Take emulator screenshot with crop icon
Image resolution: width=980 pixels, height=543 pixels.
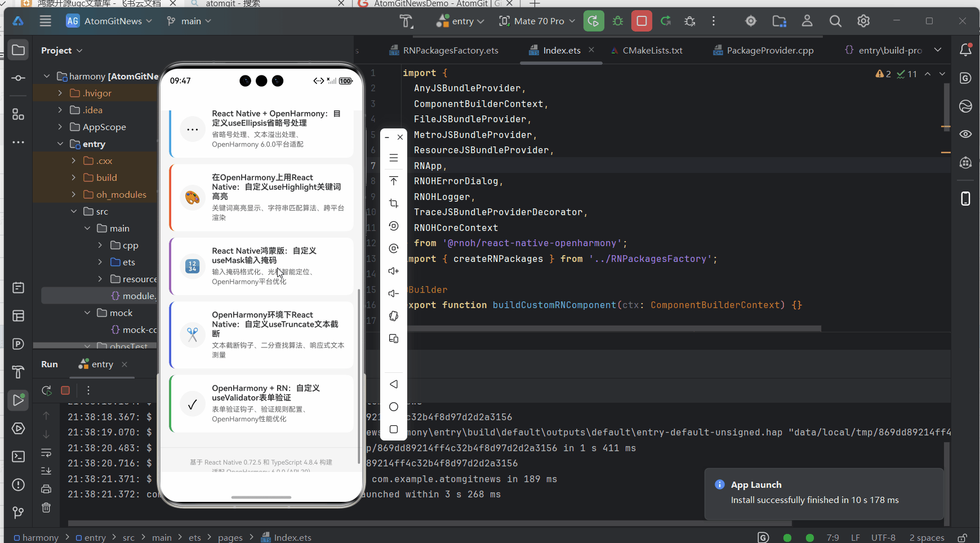(394, 203)
